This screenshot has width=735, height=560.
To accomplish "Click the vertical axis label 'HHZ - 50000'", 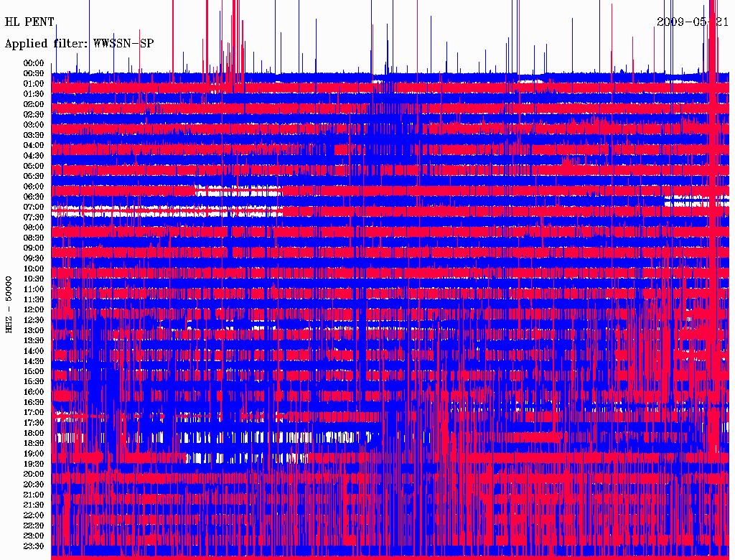I will point(9,305).
